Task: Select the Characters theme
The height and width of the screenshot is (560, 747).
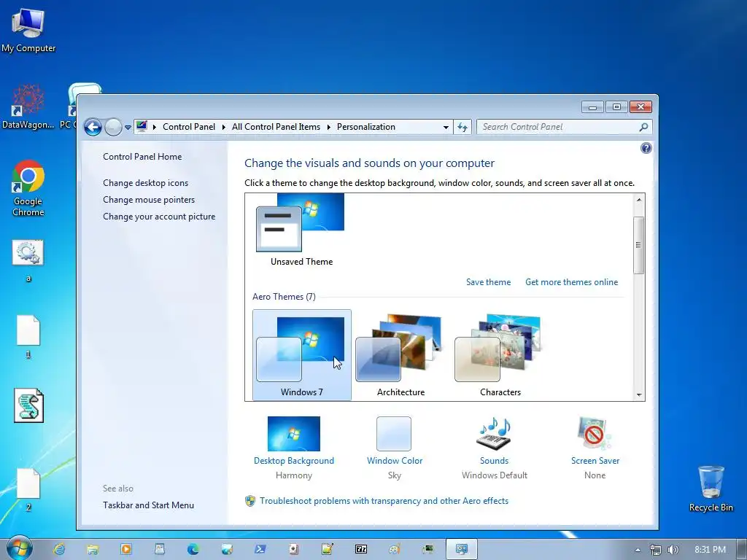Action: (500, 355)
